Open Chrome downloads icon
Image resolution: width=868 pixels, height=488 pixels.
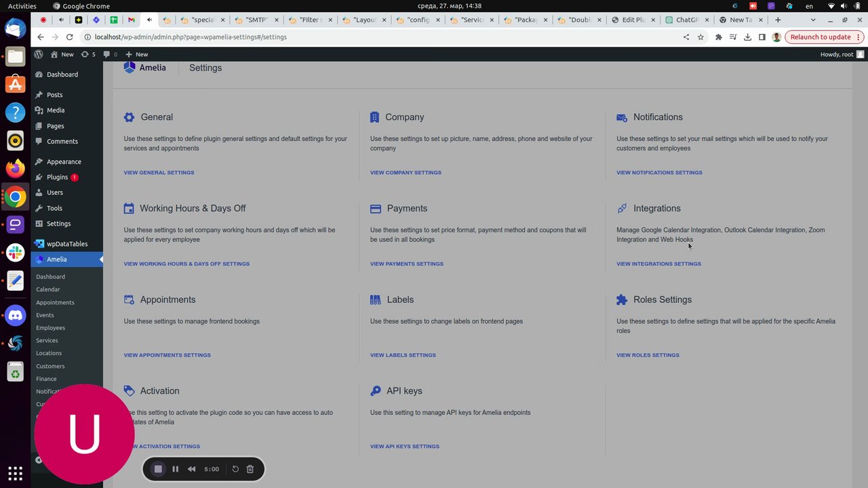(x=747, y=37)
